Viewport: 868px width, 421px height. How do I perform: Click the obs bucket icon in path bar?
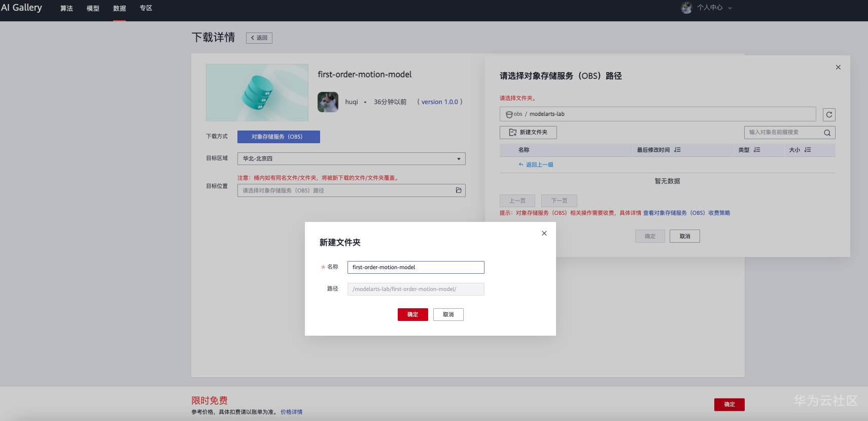coord(509,115)
